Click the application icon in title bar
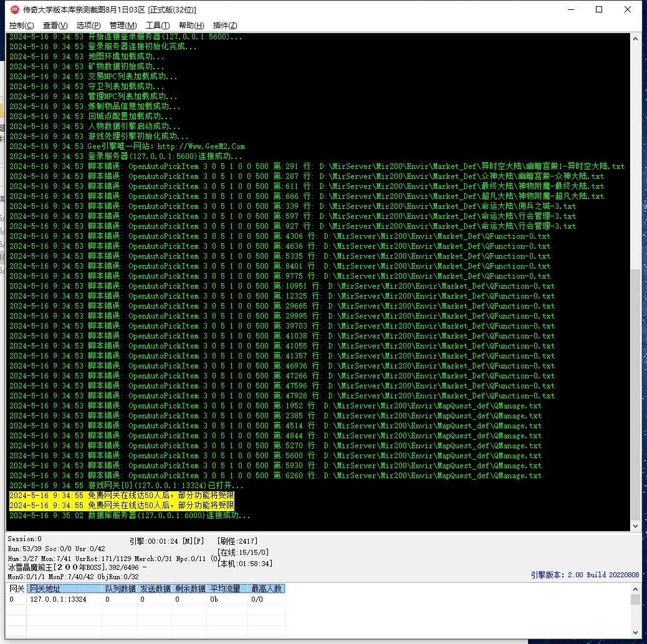Image resolution: width=647 pixels, height=644 pixels. [x=15, y=9]
